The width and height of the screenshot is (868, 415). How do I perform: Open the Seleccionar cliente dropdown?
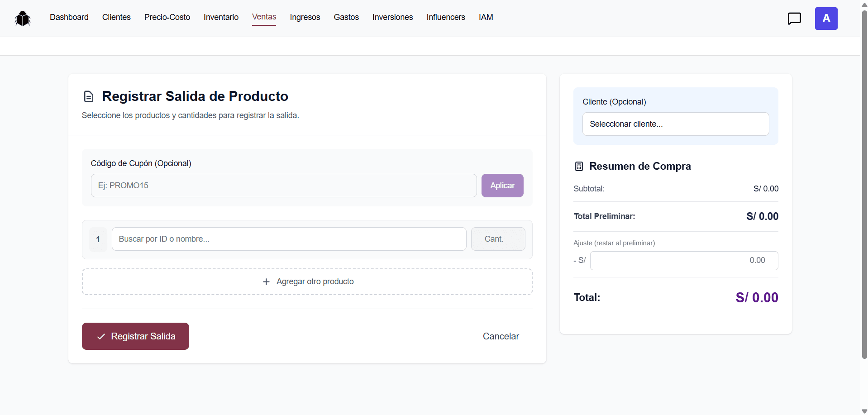tap(676, 124)
